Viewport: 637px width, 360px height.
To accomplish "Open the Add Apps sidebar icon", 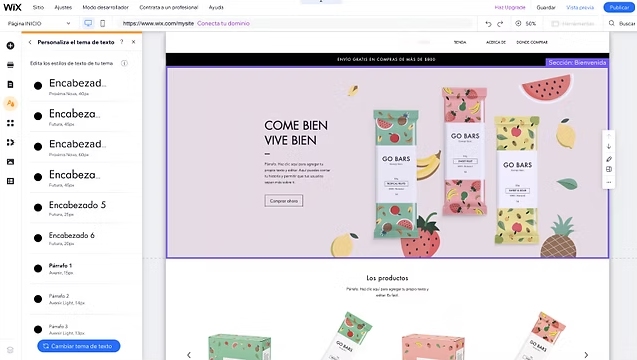I will [x=11, y=123].
